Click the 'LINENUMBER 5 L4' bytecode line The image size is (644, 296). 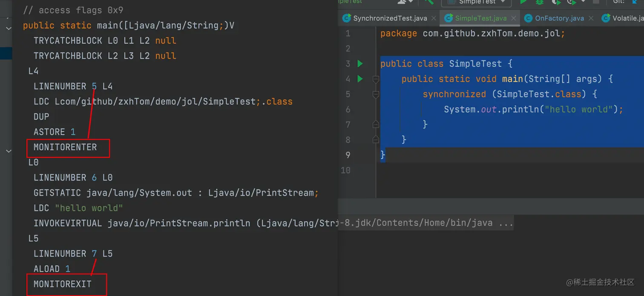73,86
